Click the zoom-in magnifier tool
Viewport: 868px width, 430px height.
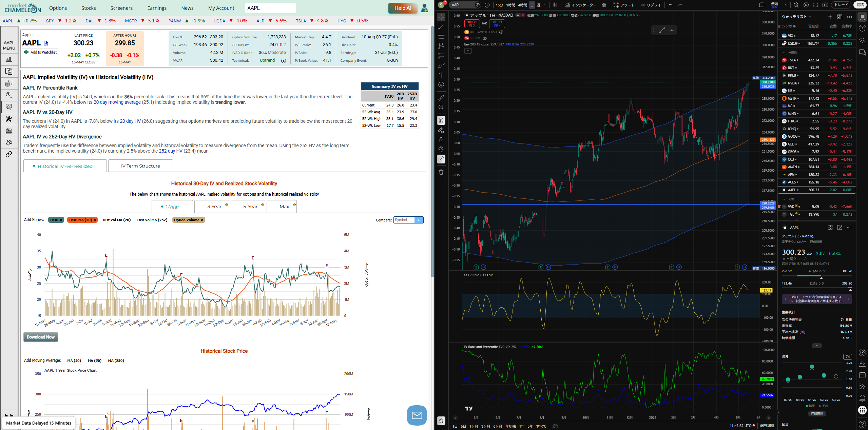click(441, 107)
